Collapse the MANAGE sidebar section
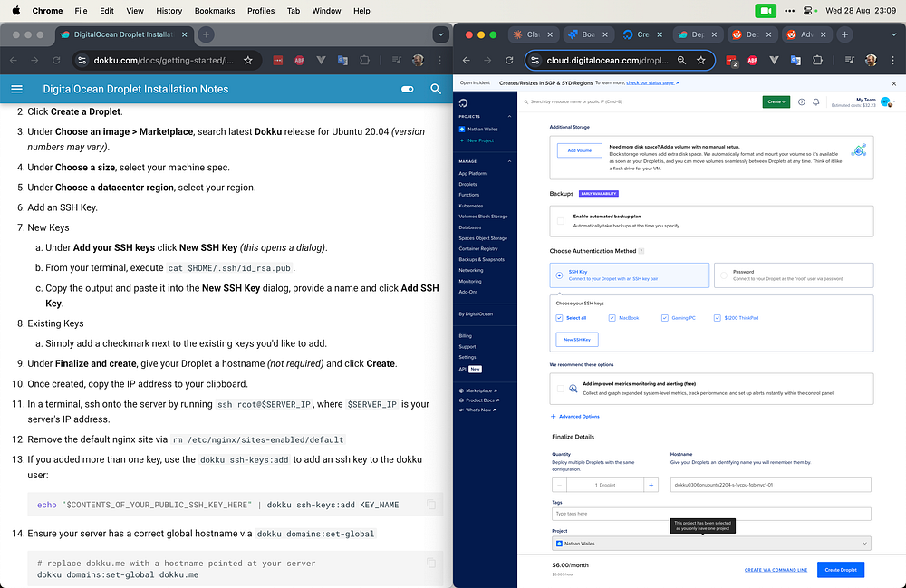This screenshot has width=906, height=588. (x=509, y=162)
